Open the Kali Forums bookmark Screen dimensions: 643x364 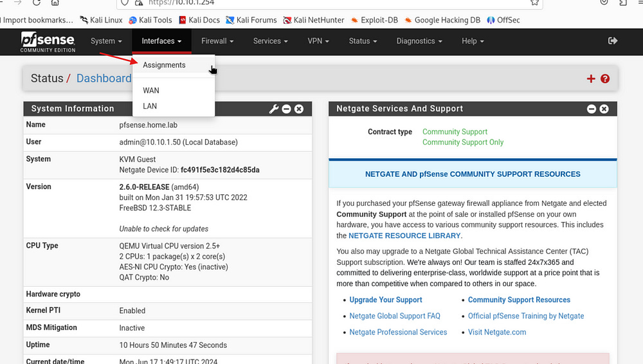click(x=251, y=20)
